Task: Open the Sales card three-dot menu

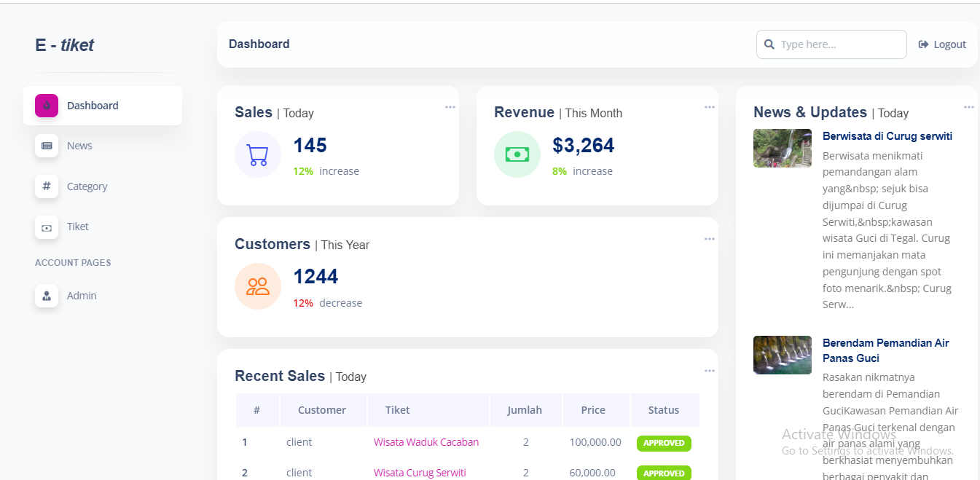Action: (x=450, y=107)
